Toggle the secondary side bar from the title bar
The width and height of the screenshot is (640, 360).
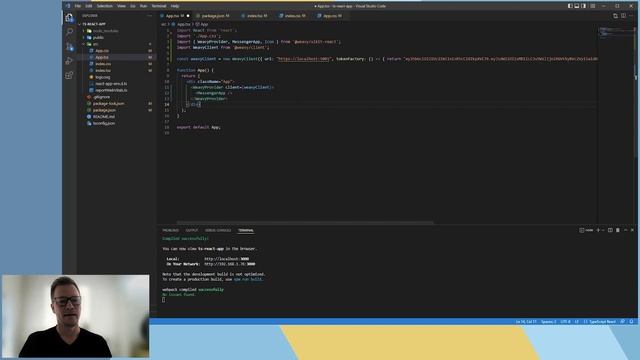[x=584, y=6]
